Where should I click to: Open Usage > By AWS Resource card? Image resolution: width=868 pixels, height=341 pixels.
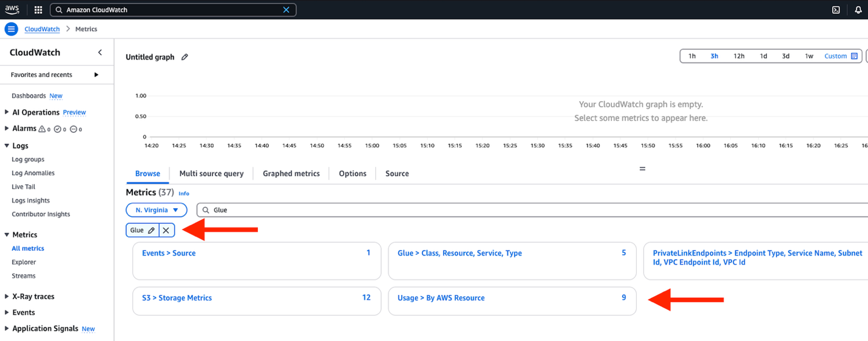(512, 301)
